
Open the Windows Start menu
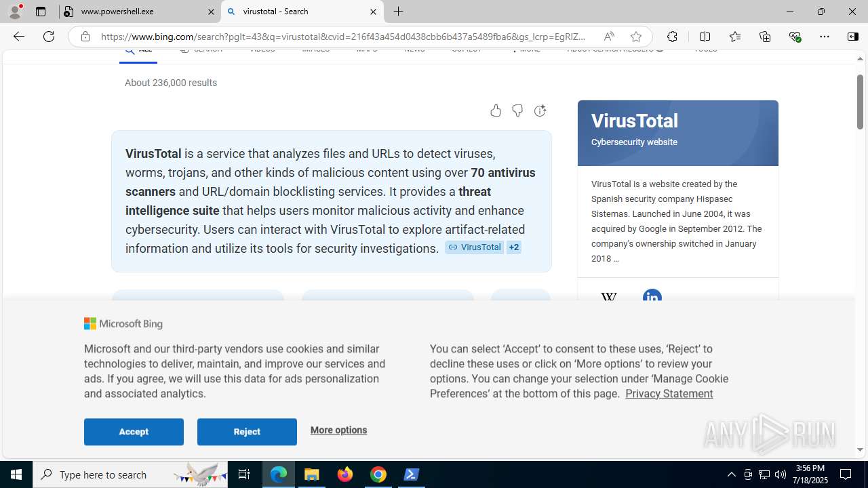(x=16, y=474)
